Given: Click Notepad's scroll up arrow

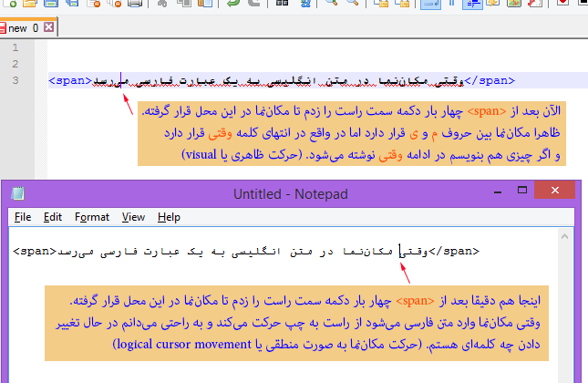Looking at the screenshot, I should click(564, 236).
